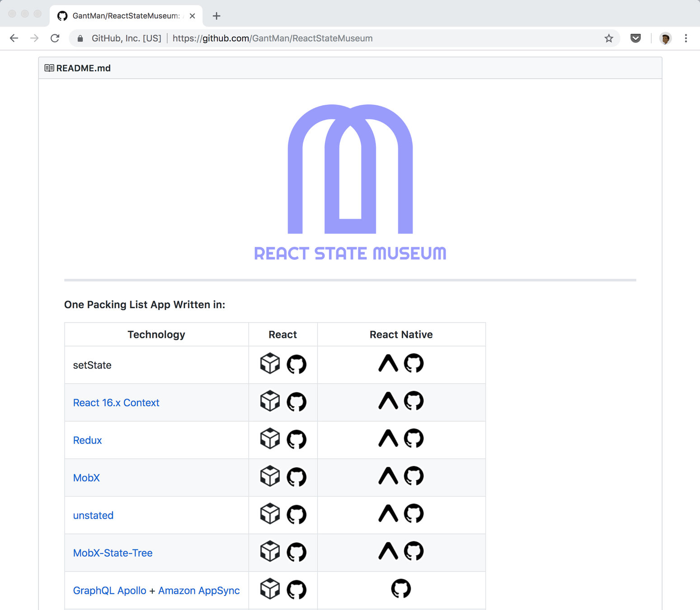Open React 16.x Context Expo icon
This screenshot has width=700, height=610.
(388, 400)
